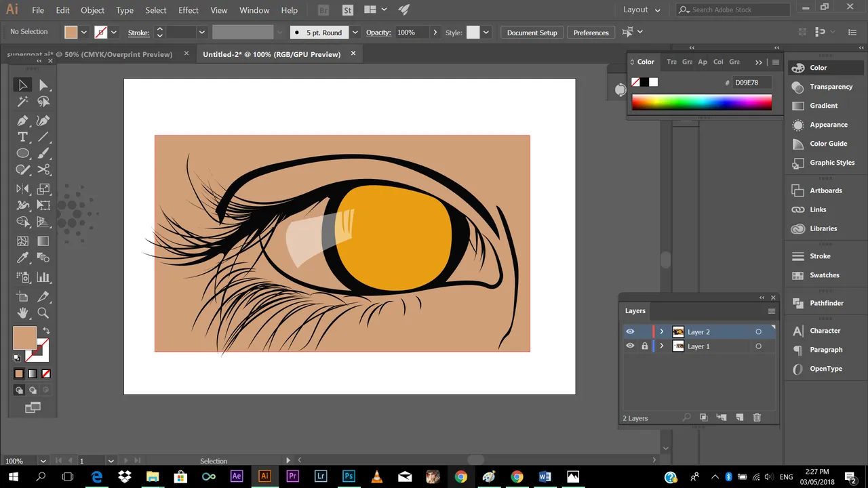
Task: Select the Line Segment tool
Action: 43,137
